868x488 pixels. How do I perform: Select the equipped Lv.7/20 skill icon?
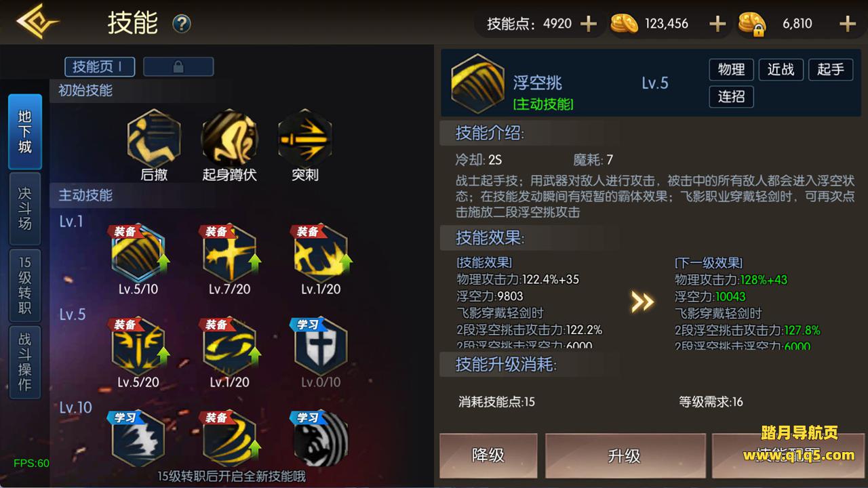click(230, 254)
